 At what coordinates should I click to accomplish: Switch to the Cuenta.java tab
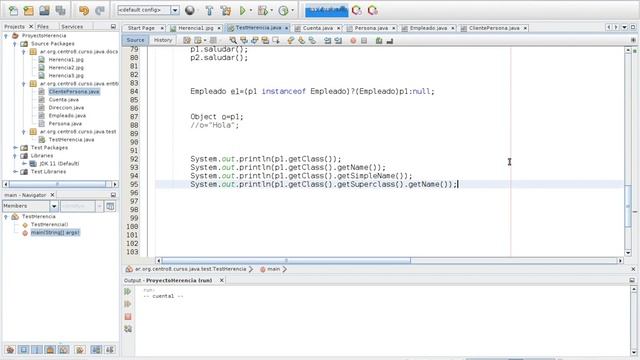(x=318, y=28)
